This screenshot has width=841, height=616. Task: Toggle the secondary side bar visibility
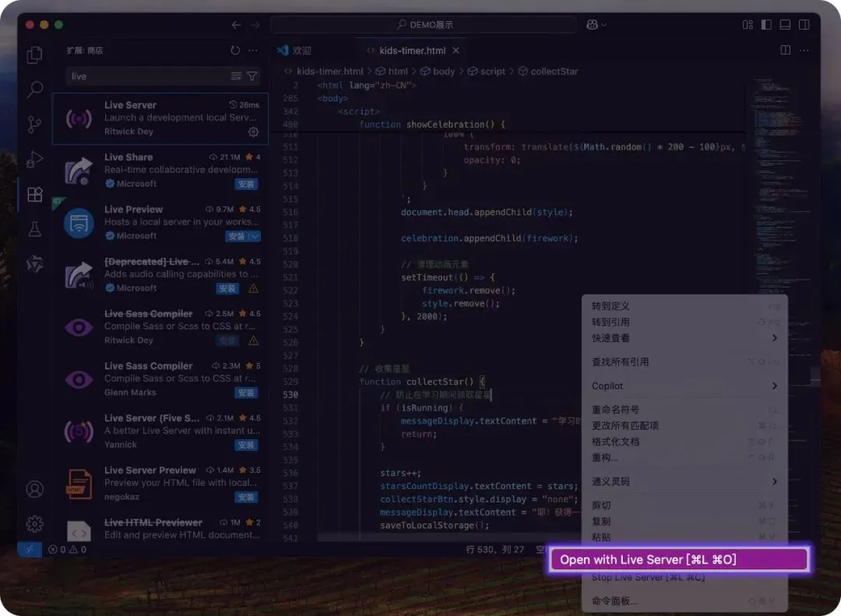coord(804,25)
